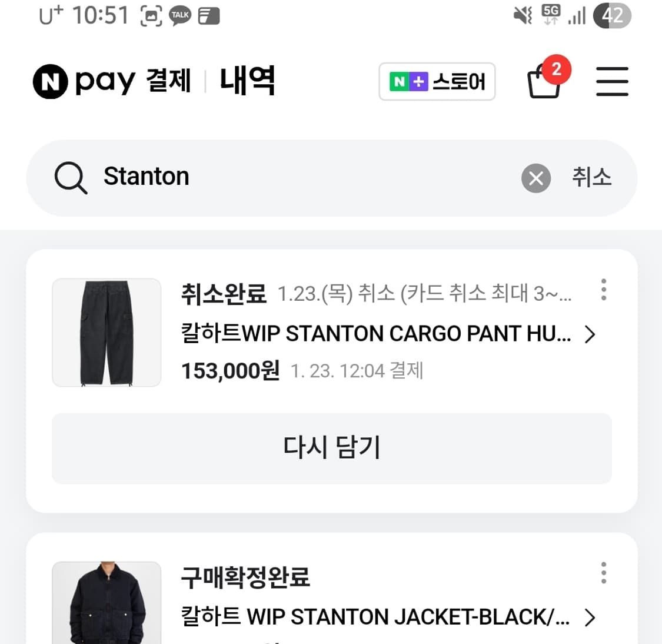The width and height of the screenshot is (662, 644).
Task: Expand details of STANTON JACKET order
Action: (x=590, y=618)
